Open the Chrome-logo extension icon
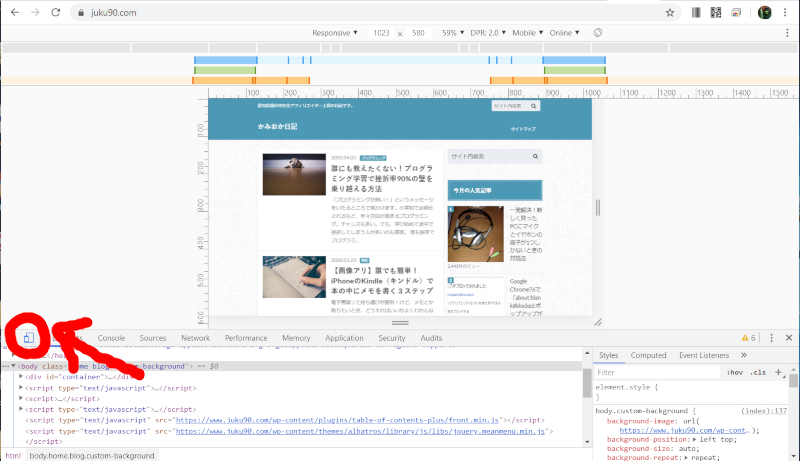 point(736,13)
